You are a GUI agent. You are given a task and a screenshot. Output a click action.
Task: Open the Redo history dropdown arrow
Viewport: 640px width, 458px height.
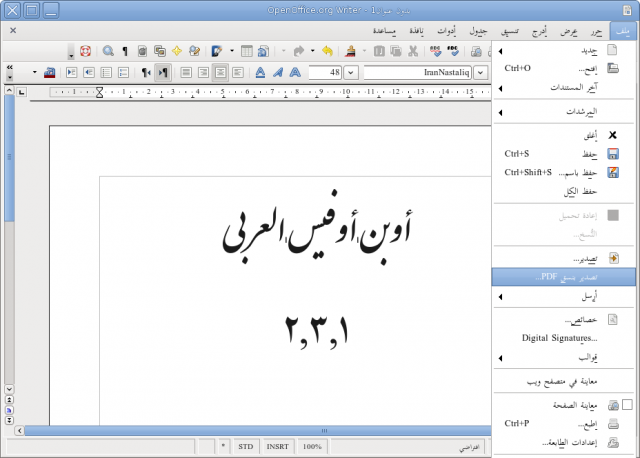click(283, 51)
